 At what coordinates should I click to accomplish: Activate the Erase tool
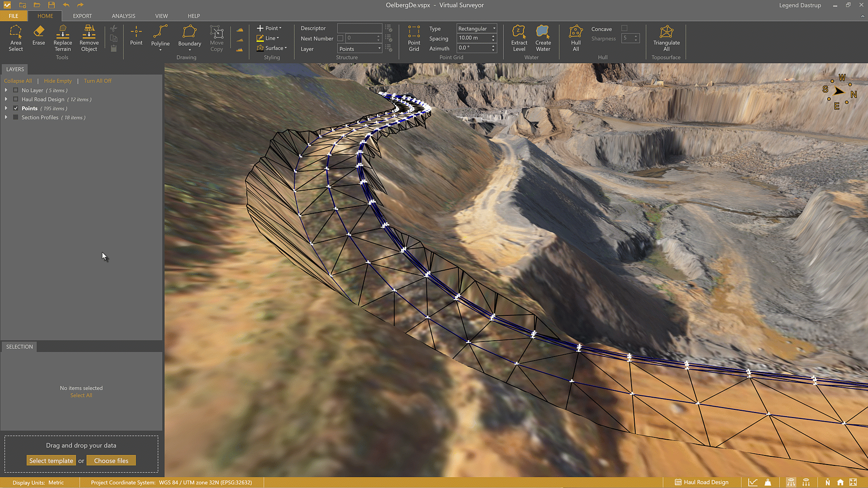click(38, 35)
